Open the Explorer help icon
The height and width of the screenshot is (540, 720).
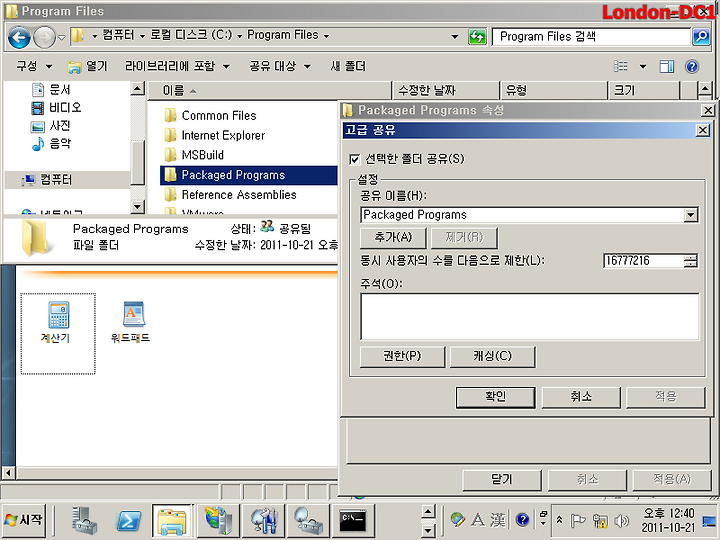692,67
